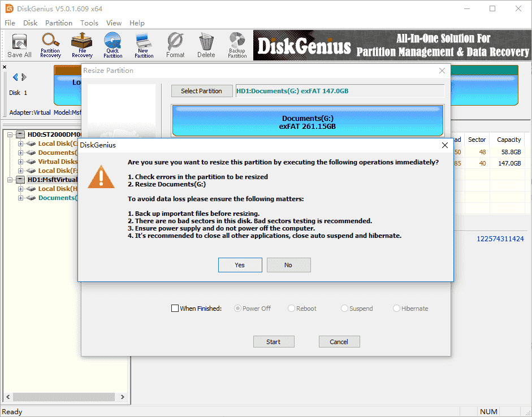
Task: Launch File Recovery tool
Action: click(x=82, y=45)
